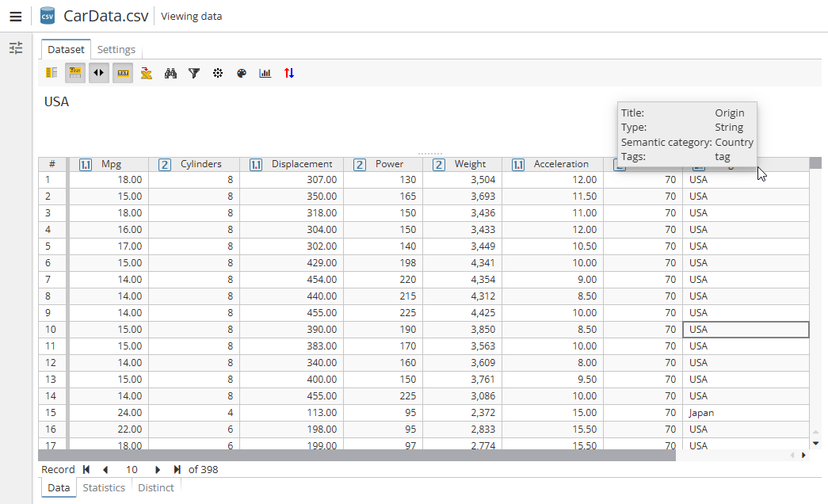
Task: Click the settings gear in the toolbar
Action: [x=218, y=73]
